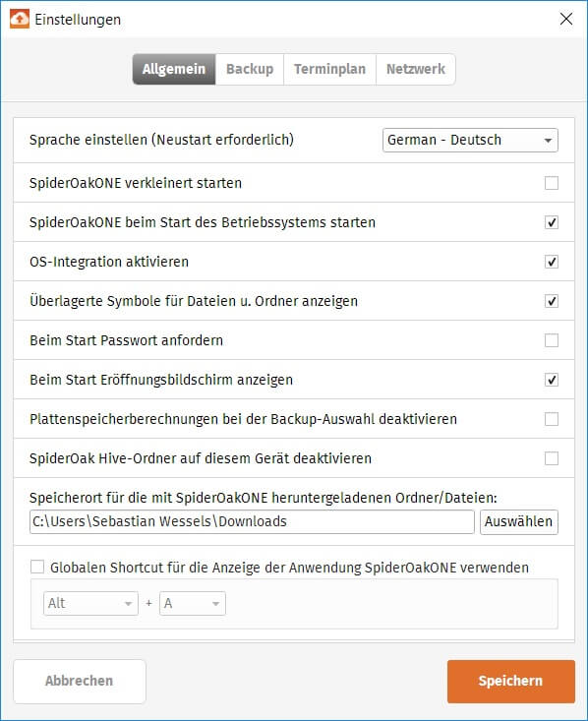
Task: Enable SpiderOakONE verkleinert starten checkbox
Action: click(x=552, y=183)
